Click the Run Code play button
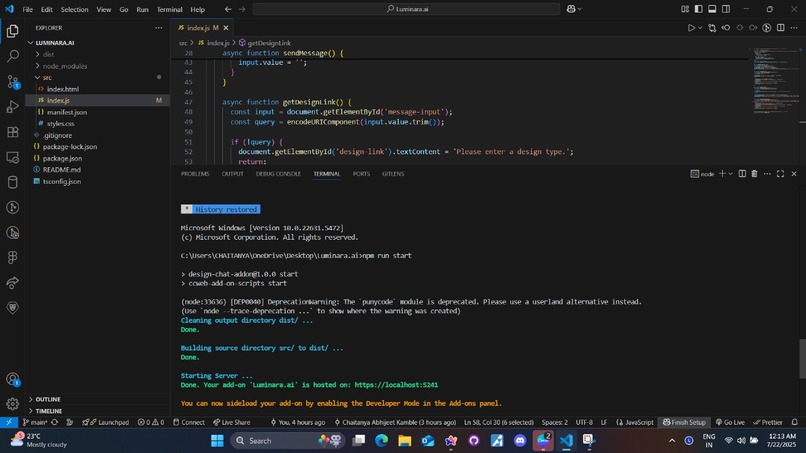The width and height of the screenshot is (806, 453). [691, 28]
